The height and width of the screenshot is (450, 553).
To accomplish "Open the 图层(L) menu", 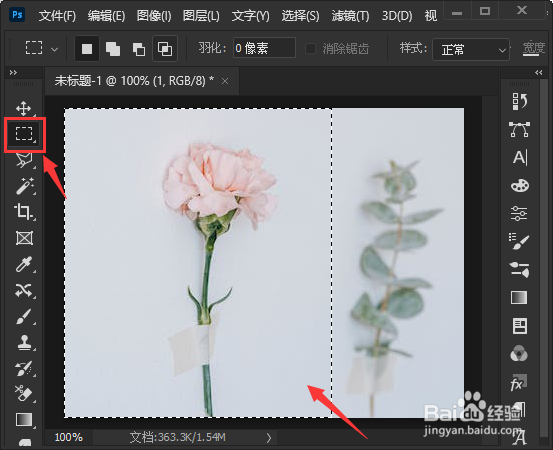I will pos(201,16).
